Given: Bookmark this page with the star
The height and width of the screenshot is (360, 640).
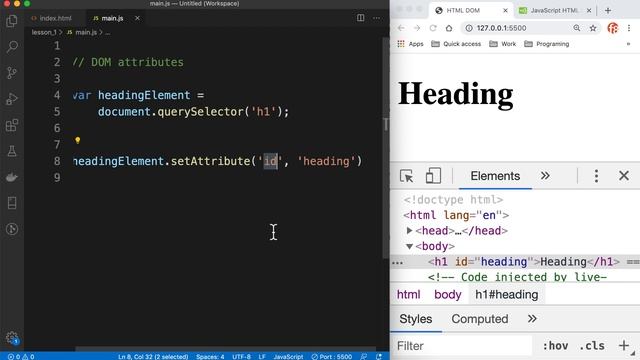Looking at the screenshot, I should [593, 28].
